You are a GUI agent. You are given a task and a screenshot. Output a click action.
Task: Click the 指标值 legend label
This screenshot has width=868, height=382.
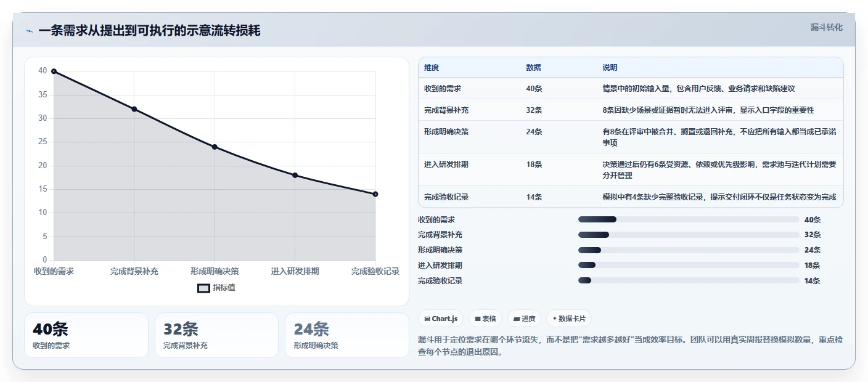(x=224, y=288)
